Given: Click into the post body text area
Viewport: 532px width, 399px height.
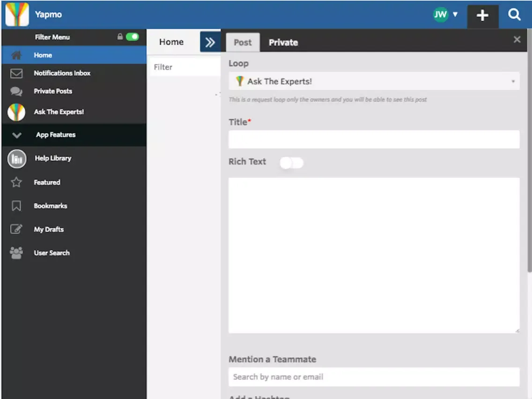Looking at the screenshot, I should (x=374, y=256).
